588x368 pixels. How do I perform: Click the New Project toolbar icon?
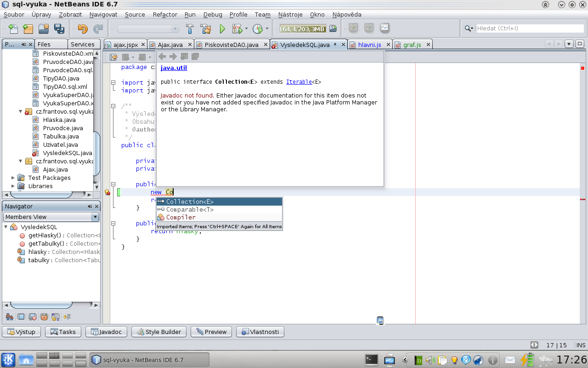click(x=28, y=29)
